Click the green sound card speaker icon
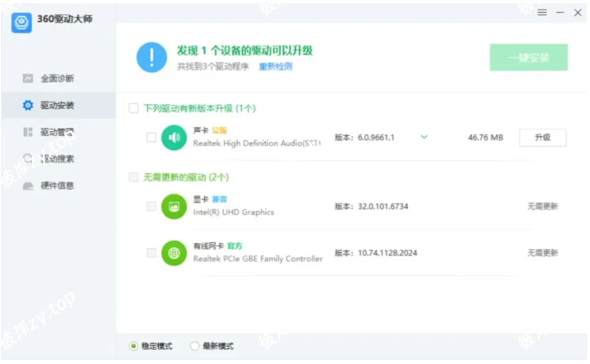The image size is (590, 364). [x=174, y=137]
